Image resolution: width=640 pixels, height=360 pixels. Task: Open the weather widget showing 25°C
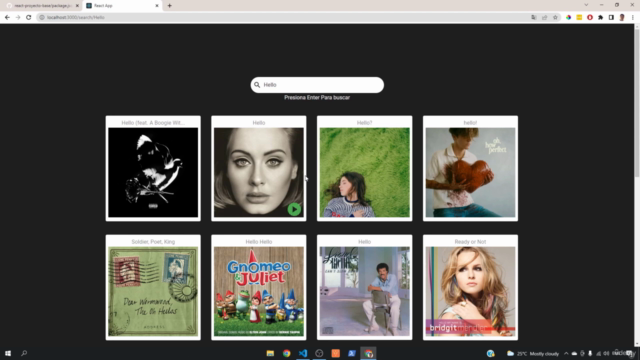533,353
